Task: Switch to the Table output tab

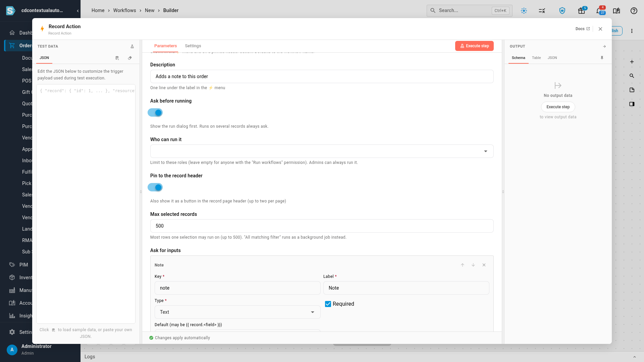Action: click(536, 58)
